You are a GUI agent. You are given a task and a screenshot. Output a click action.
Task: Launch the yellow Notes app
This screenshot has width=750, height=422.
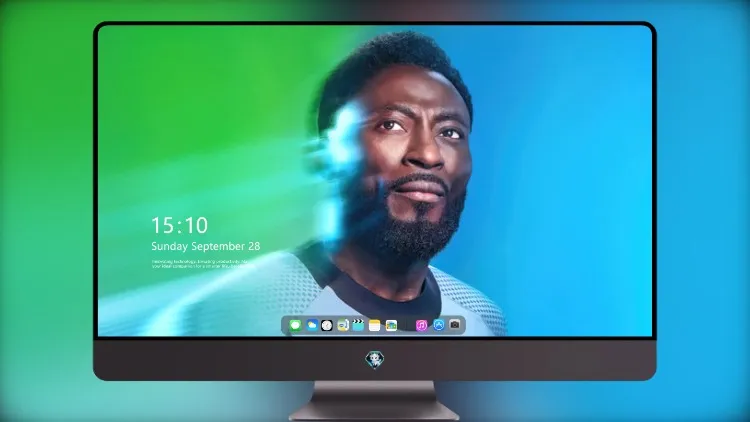(375, 325)
